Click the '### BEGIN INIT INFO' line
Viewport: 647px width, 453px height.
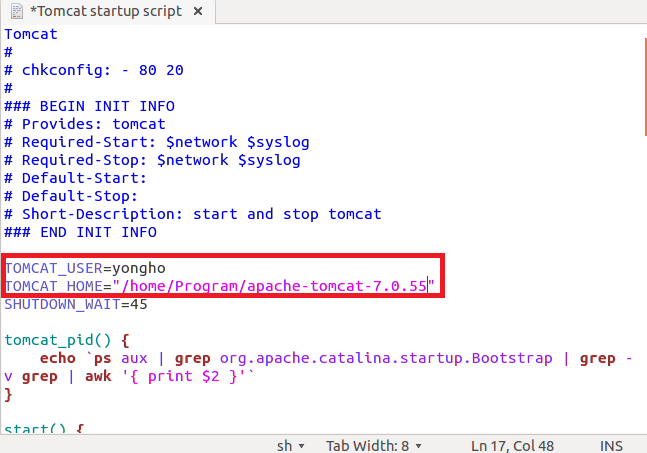pyautogui.click(x=90, y=106)
